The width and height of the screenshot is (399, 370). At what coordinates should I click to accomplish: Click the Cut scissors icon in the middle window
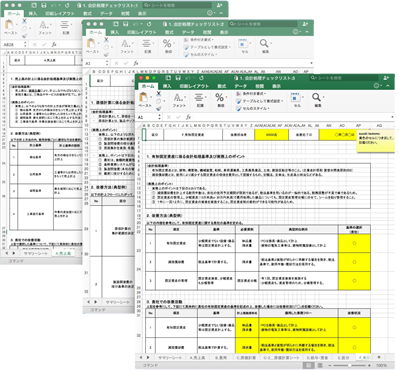tap(106, 40)
